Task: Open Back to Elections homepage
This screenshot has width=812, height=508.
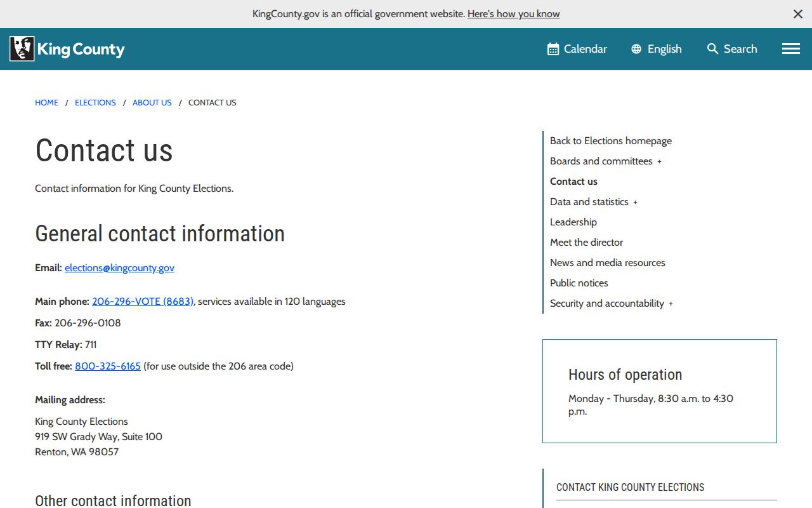Action: (x=611, y=141)
